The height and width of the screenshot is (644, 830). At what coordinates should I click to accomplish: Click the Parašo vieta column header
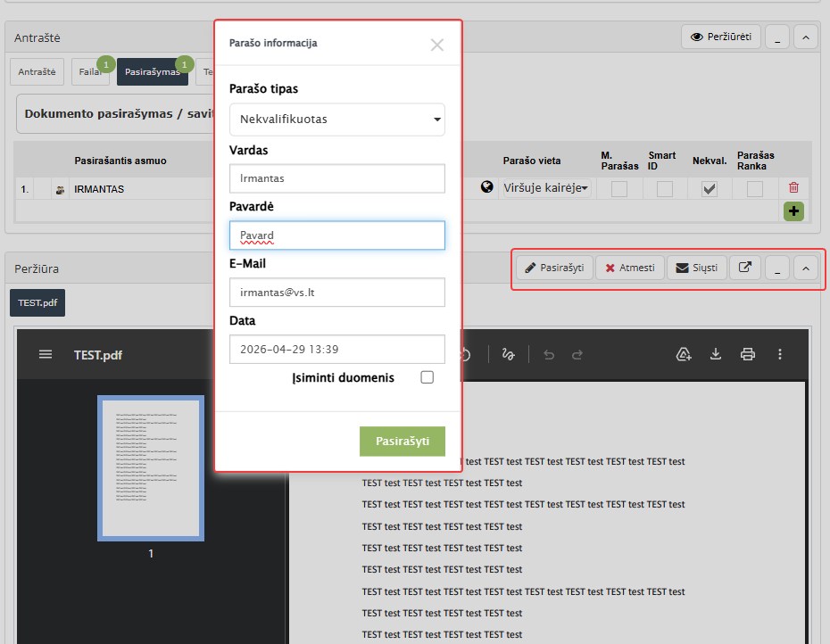click(x=531, y=161)
